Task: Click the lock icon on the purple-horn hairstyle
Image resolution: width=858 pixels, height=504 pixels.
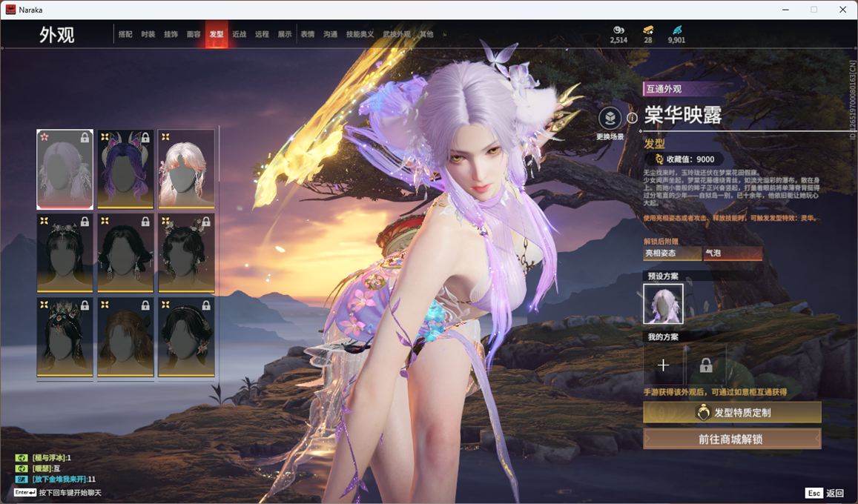Action: pos(145,138)
